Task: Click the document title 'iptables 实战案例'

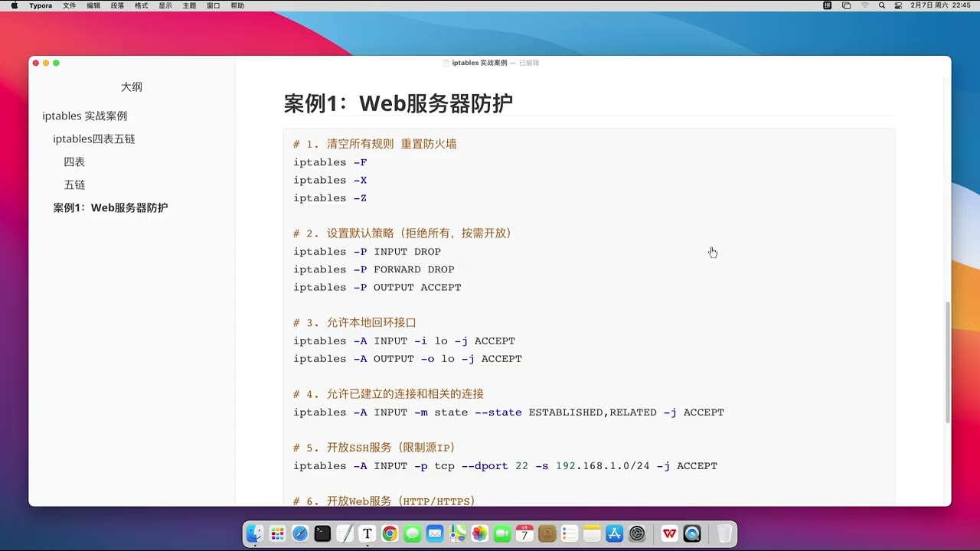Action: coord(479,63)
